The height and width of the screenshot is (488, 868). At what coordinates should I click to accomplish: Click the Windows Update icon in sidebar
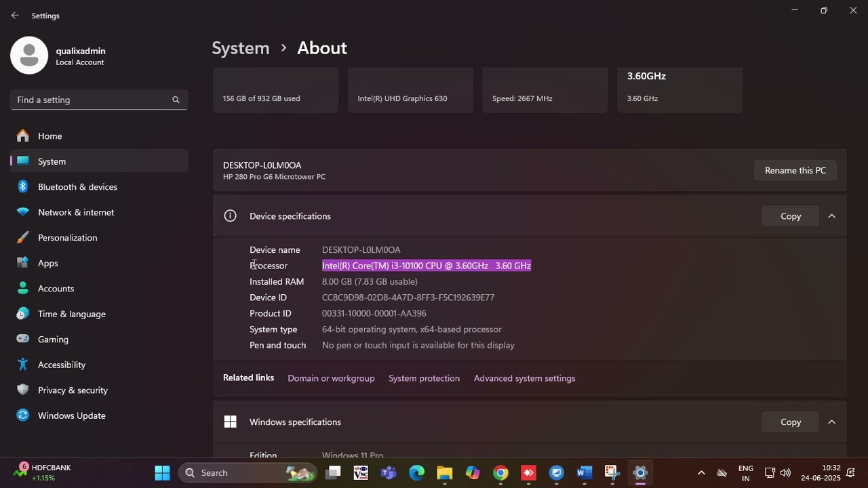pos(23,415)
